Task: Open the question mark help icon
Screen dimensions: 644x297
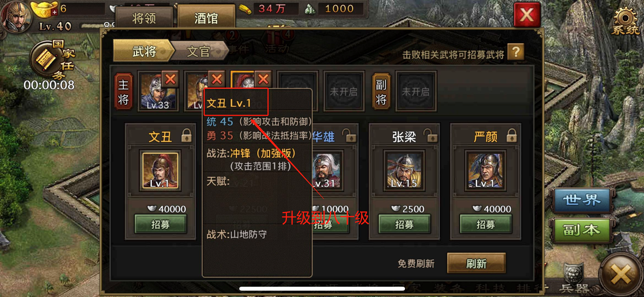Action: coord(516,52)
